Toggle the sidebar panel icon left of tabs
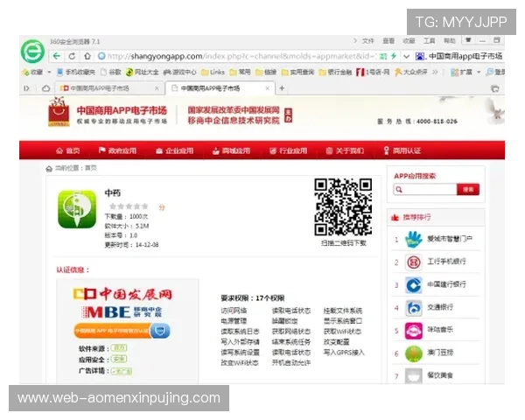The height and width of the screenshot is (420, 525). [x=26, y=88]
